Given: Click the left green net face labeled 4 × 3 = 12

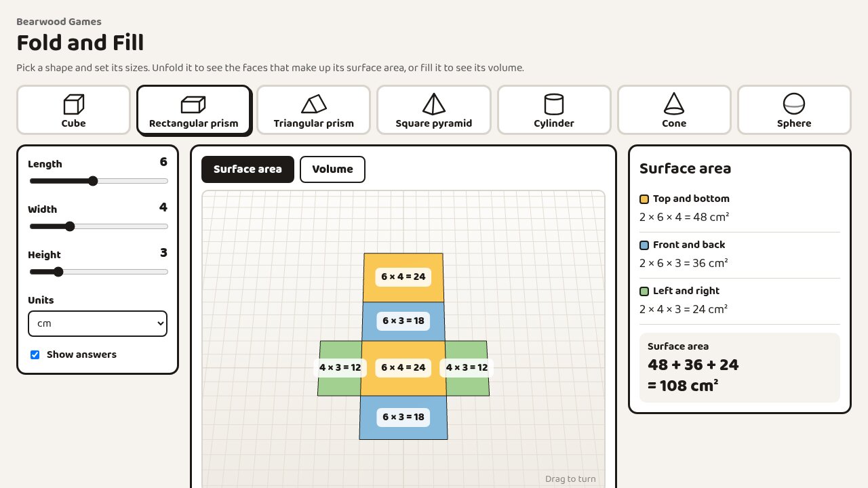Looking at the screenshot, I should 340,368.
